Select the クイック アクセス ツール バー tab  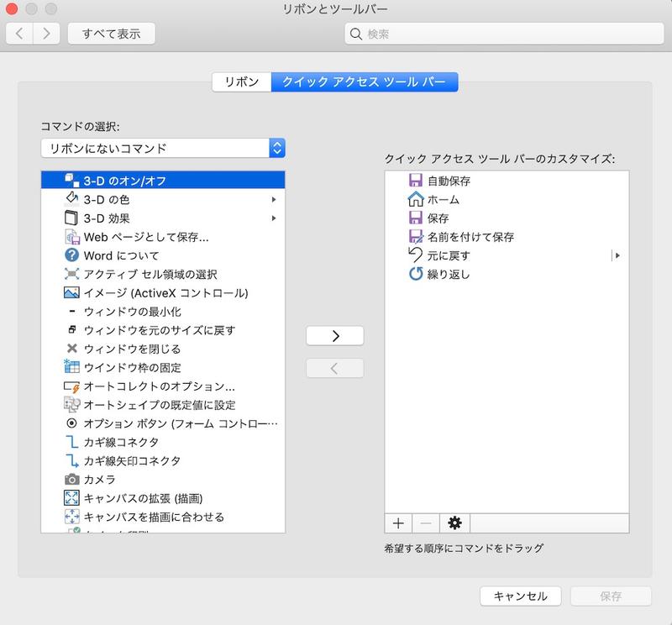coord(365,82)
